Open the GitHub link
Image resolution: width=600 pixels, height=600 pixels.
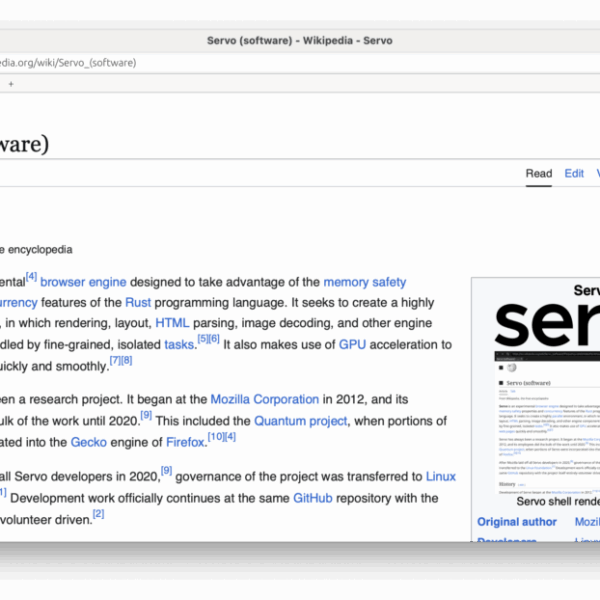pyautogui.click(x=313, y=498)
